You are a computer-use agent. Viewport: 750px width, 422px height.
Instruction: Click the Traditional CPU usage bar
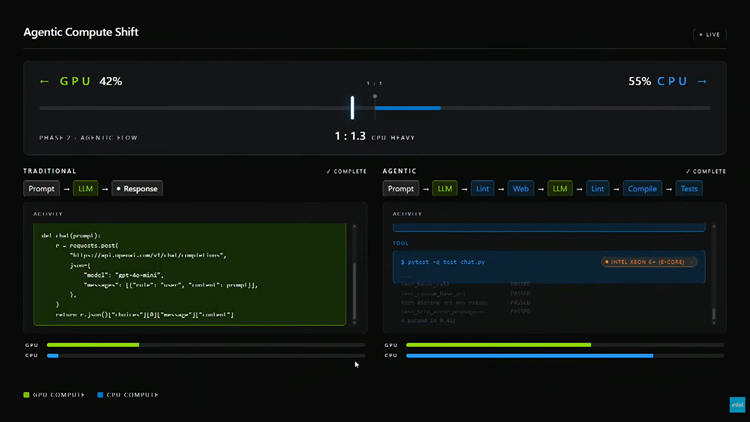[x=206, y=355]
